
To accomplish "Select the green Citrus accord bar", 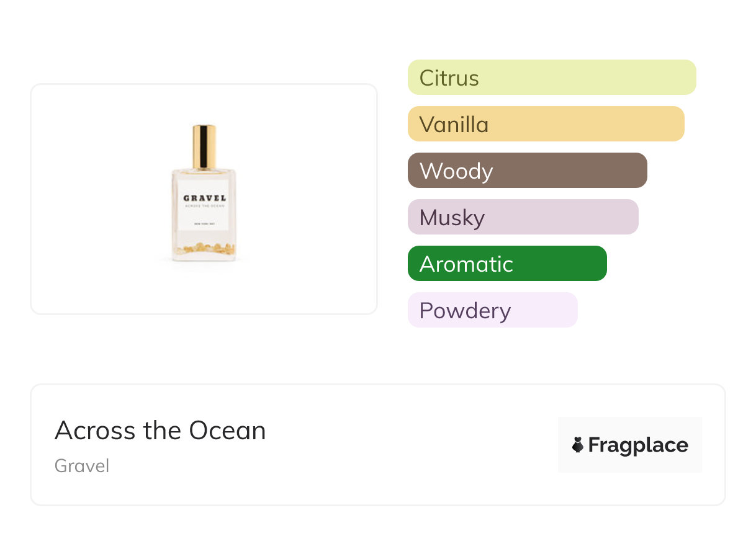I will click(551, 78).
